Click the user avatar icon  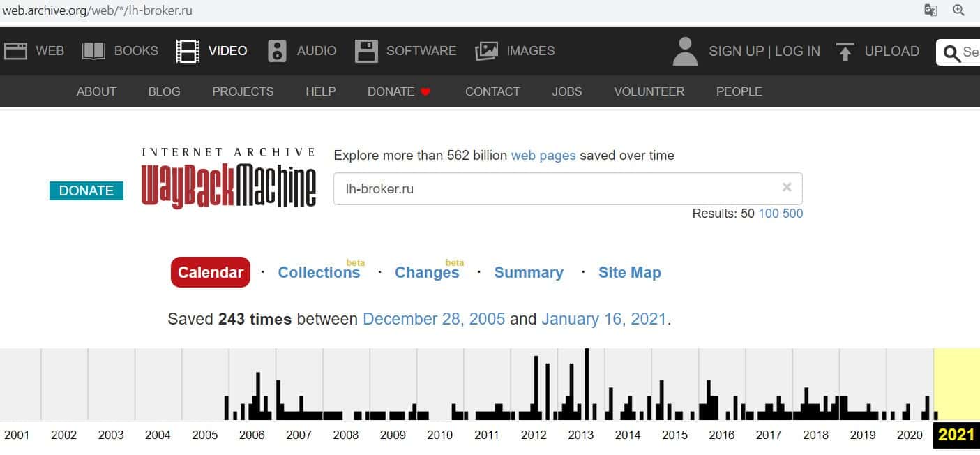pyautogui.click(x=685, y=51)
